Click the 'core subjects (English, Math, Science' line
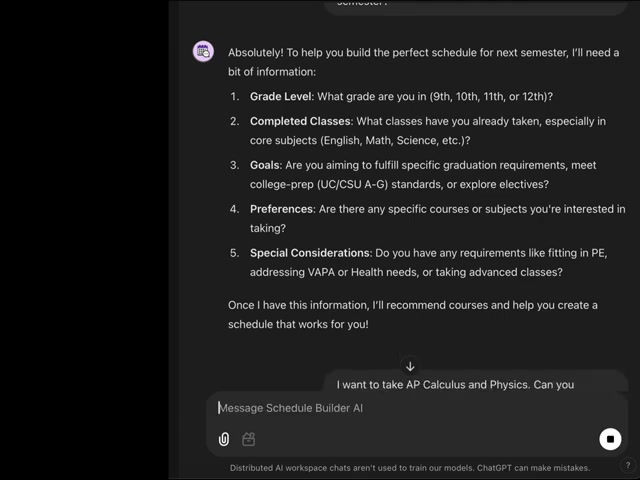Viewport: 640px width, 480px height. pos(360,140)
